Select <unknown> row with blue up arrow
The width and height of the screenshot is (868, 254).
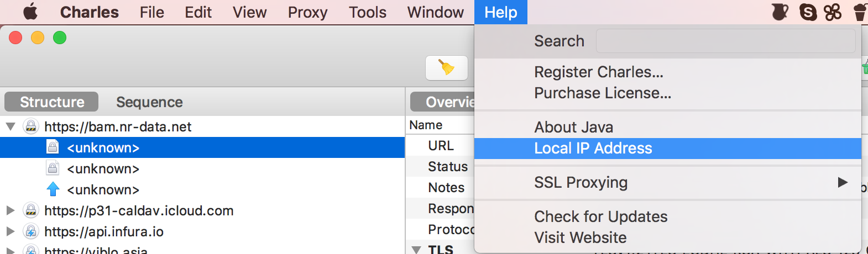point(202,189)
